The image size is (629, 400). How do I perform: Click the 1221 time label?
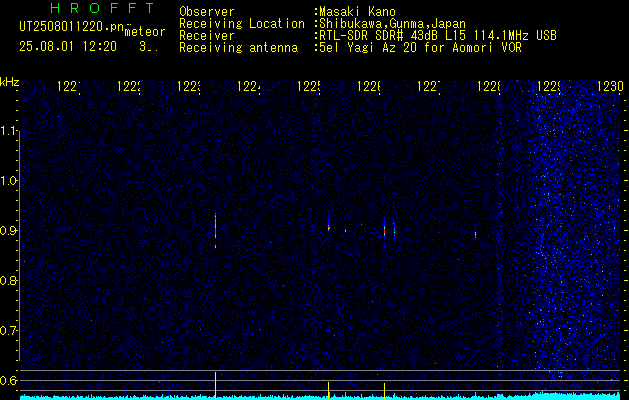coord(69,87)
